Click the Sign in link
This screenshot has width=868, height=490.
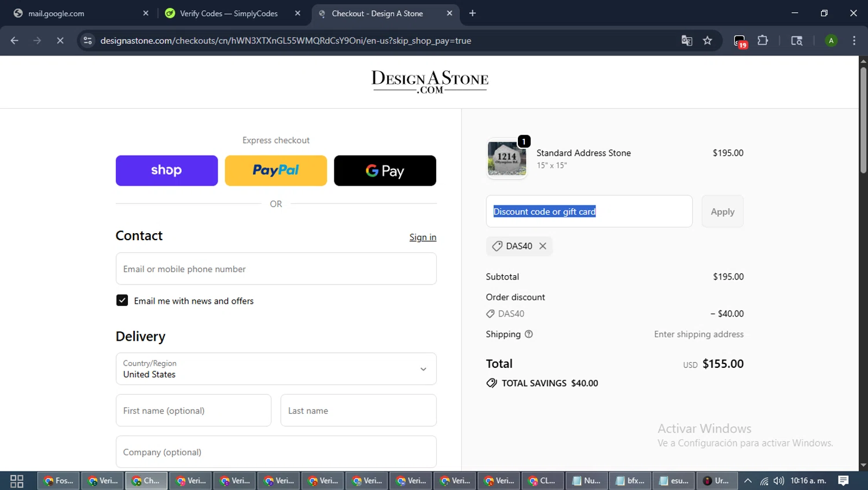(423, 237)
